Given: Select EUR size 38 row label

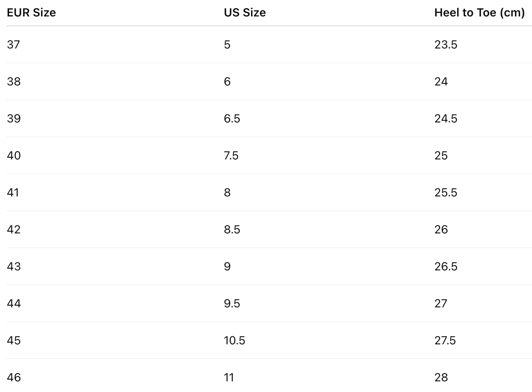Looking at the screenshot, I should click(x=14, y=81).
